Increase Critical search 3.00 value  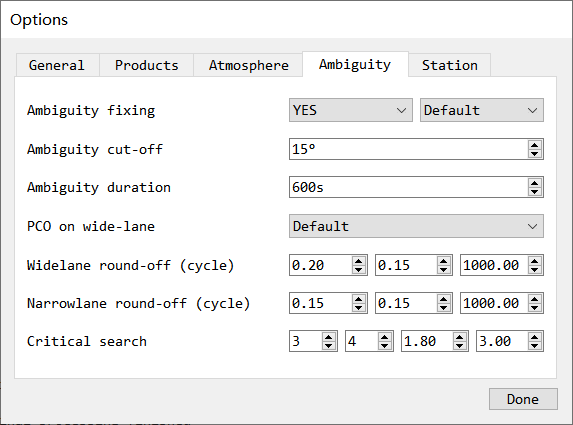[535, 337]
